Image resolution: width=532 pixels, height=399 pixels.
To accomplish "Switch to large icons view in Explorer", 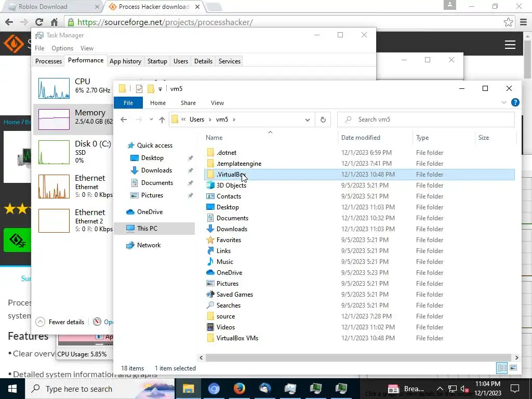I will click(513, 368).
